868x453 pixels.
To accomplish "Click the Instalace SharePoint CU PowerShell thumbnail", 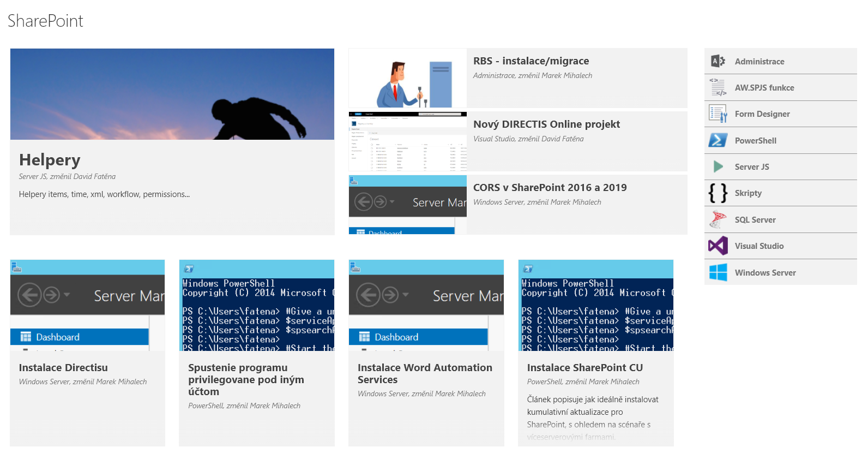I will [596, 306].
